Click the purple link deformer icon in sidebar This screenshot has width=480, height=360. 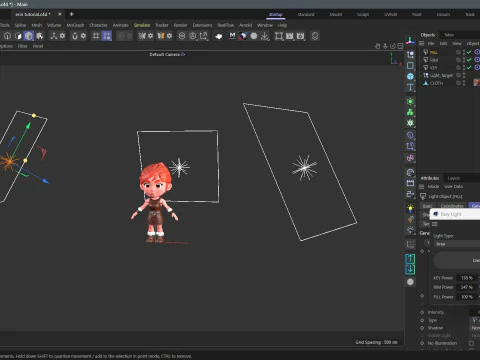pos(410,135)
